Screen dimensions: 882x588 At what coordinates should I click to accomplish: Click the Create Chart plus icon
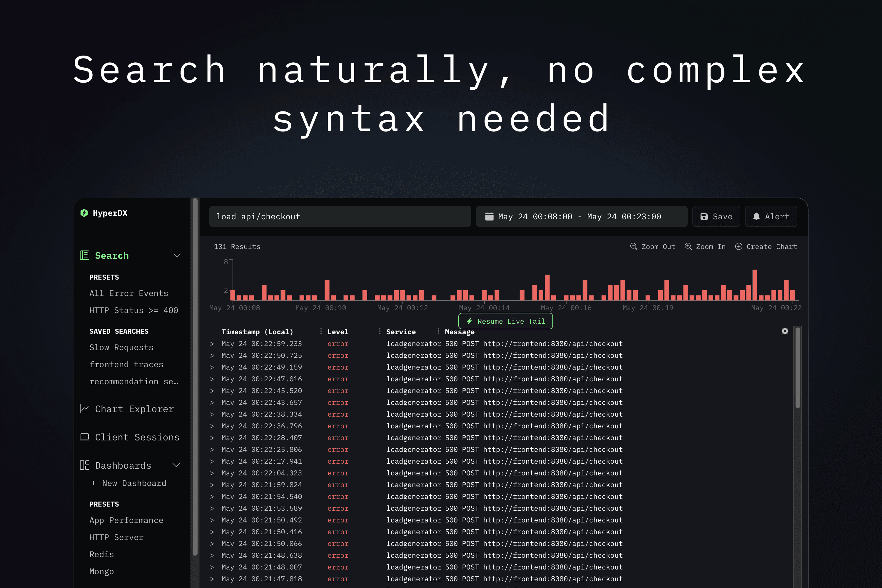[x=738, y=246]
